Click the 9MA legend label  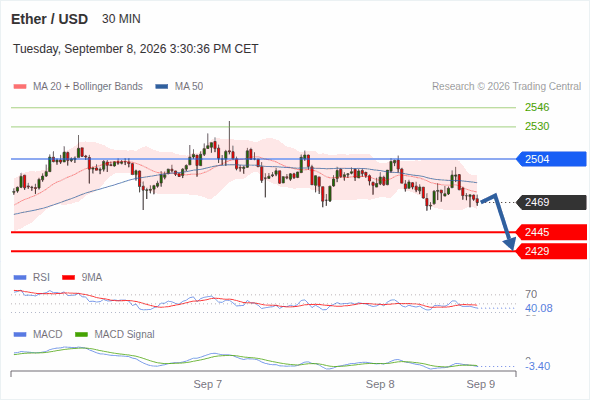click(x=92, y=277)
